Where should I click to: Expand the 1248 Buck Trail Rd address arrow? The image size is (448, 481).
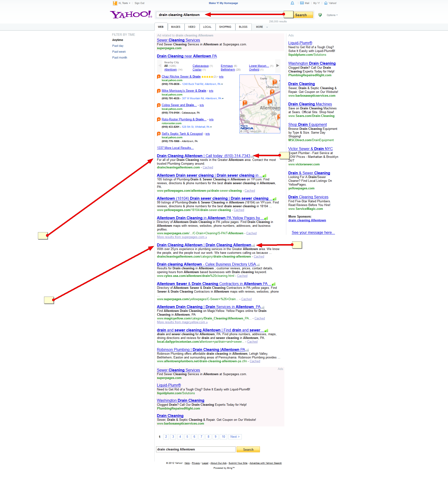[x=222, y=84]
